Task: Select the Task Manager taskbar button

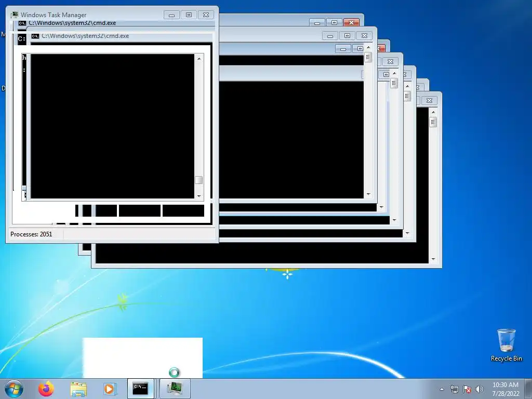Action: (x=175, y=389)
